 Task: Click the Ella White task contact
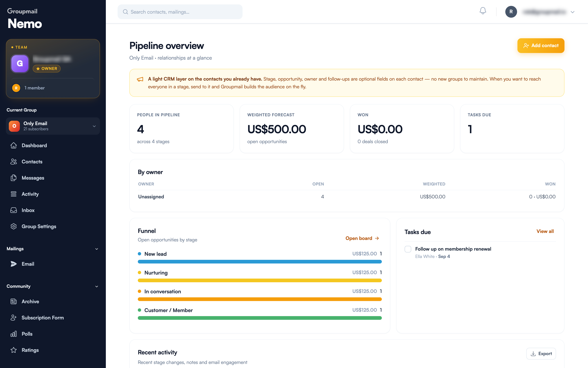pyautogui.click(x=425, y=256)
